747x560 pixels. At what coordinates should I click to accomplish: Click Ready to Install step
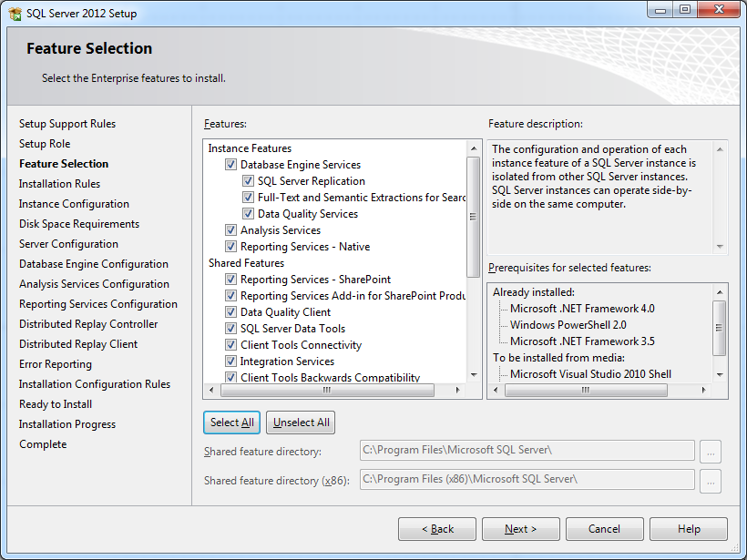pyautogui.click(x=56, y=403)
